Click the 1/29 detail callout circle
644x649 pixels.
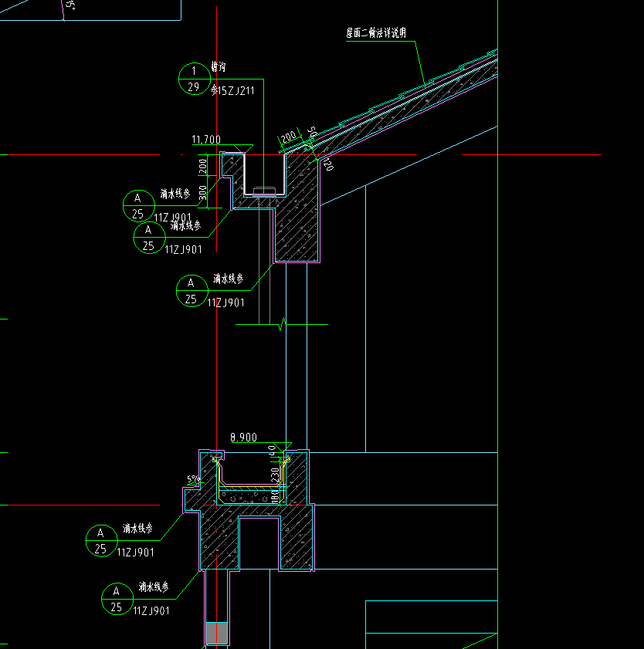[195, 79]
